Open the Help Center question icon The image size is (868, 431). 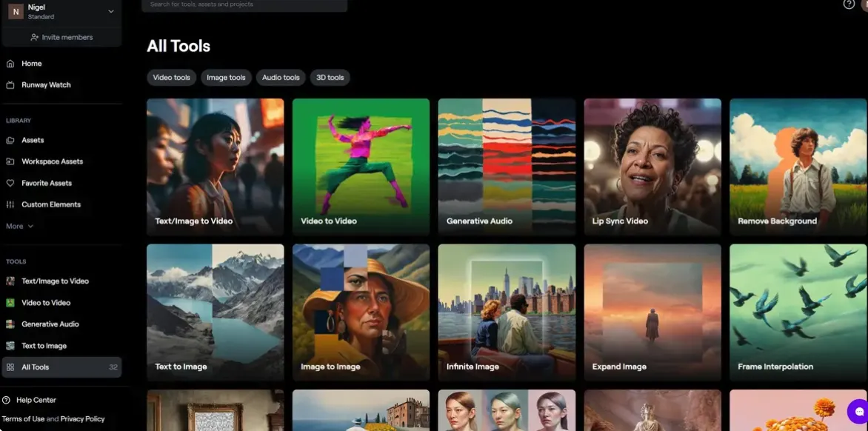click(6, 400)
